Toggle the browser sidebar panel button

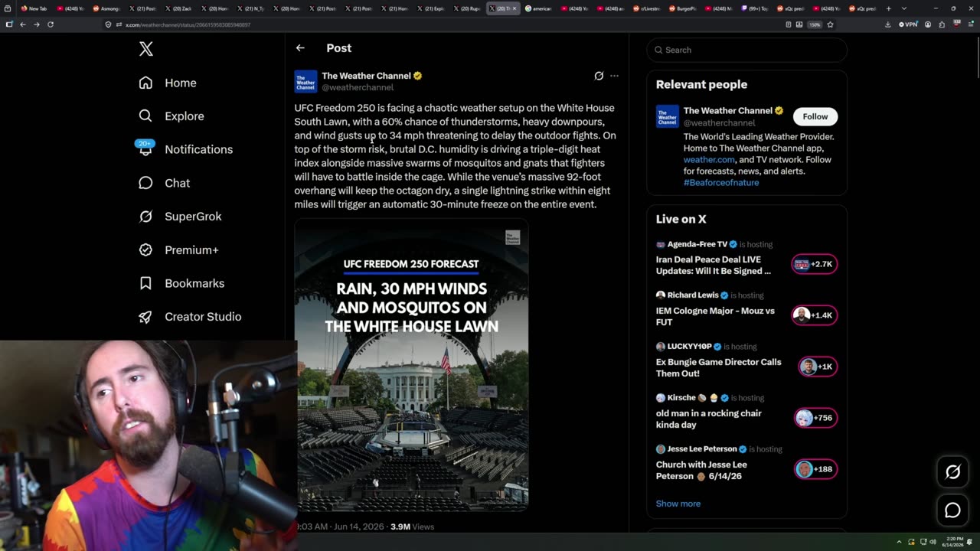[x=8, y=24]
